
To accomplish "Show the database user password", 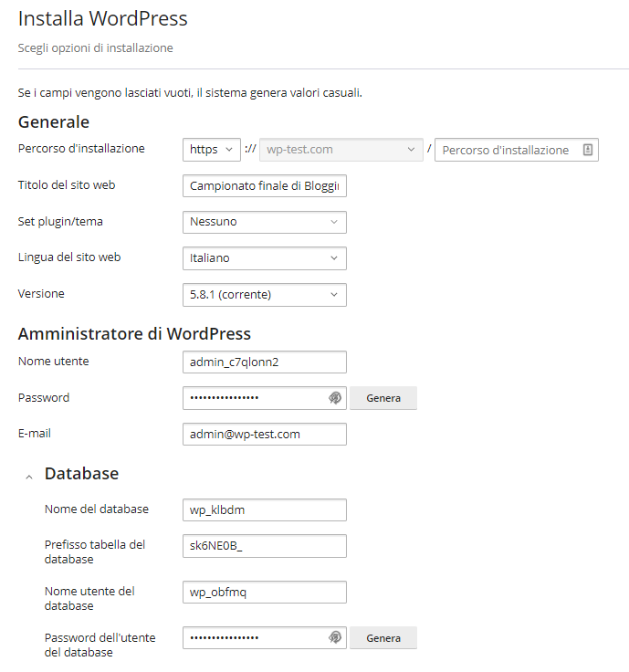I will [x=335, y=637].
